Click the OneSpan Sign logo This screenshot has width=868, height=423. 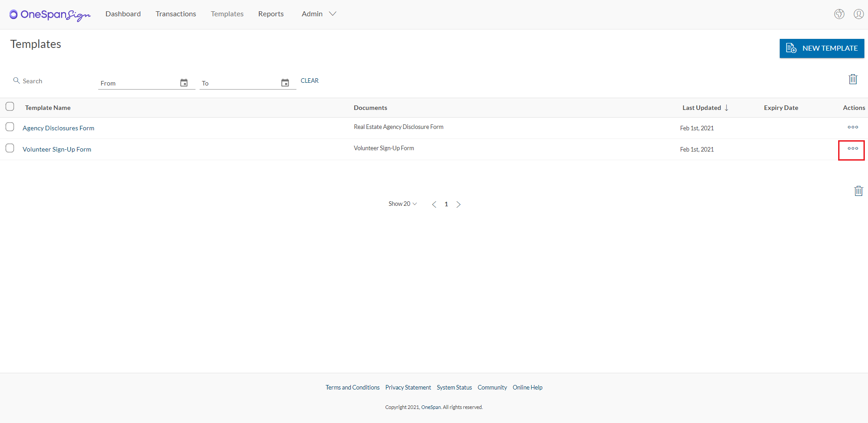click(x=50, y=14)
